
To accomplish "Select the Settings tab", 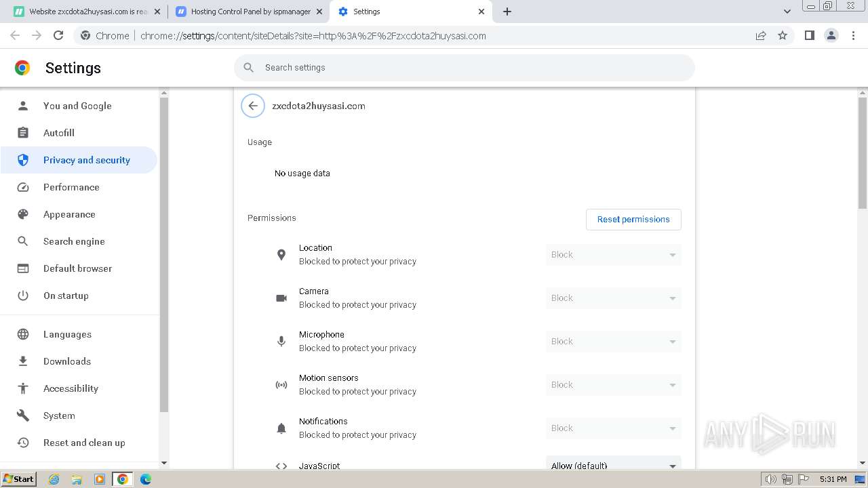I will pyautogui.click(x=411, y=12).
